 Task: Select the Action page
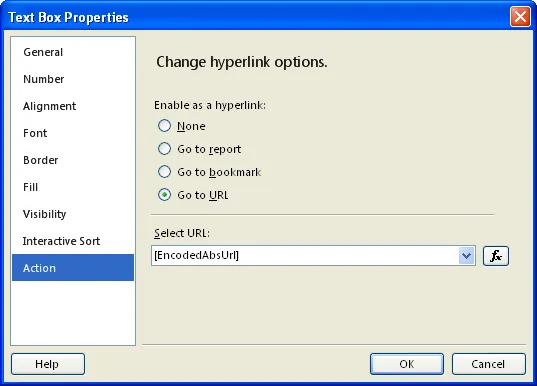(x=73, y=268)
